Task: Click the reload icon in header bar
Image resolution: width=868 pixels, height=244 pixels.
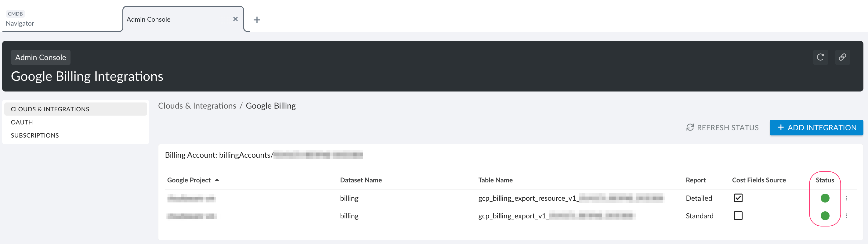Action: click(x=820, y=57)
